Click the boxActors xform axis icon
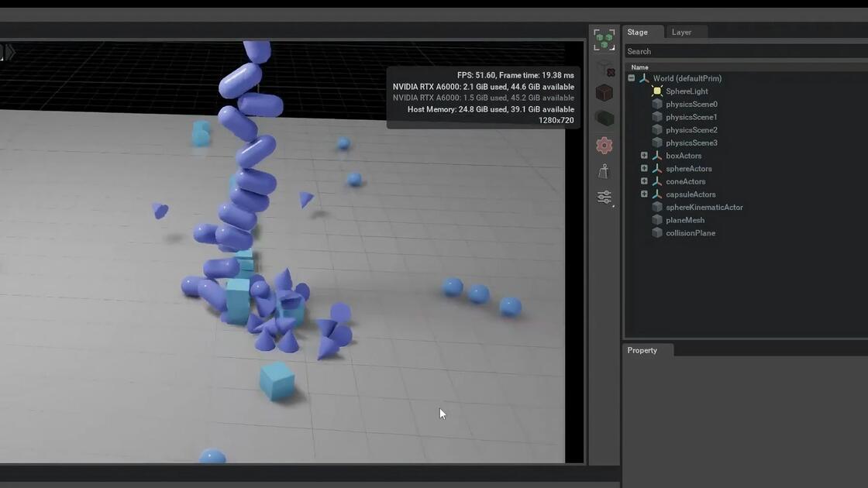This screenshot has height=488, width=868. pos(657,156)
